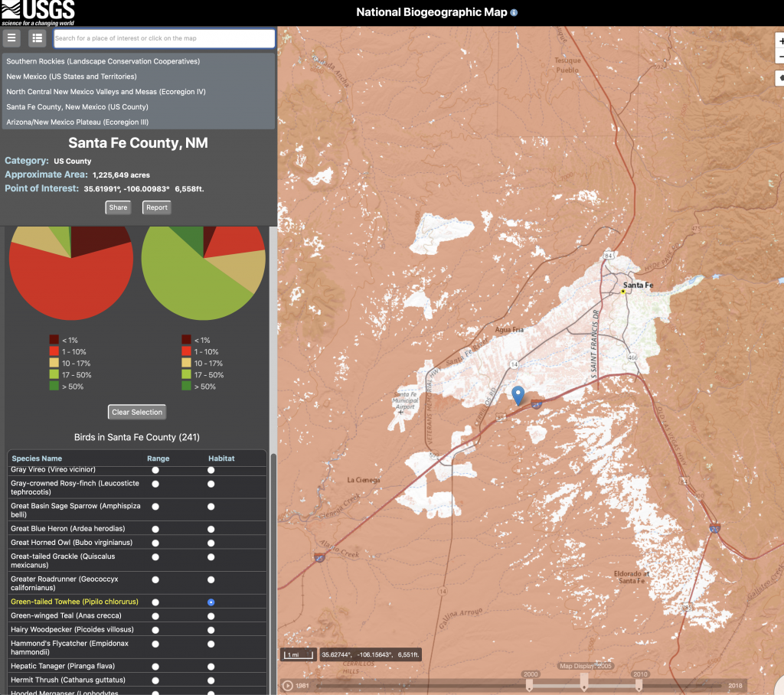Click the blue location pin on the map
The image size is (784, 695).
518,395
